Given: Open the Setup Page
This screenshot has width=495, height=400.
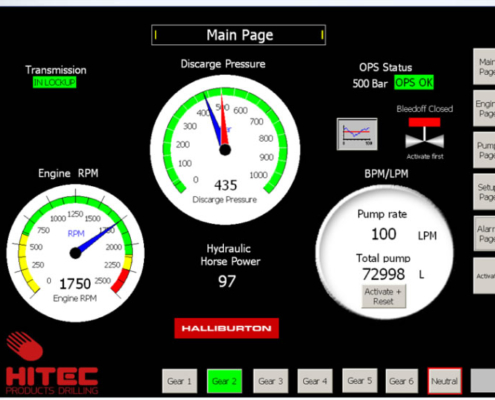Looking at the screenshot, I should click(x=484, y=192).
